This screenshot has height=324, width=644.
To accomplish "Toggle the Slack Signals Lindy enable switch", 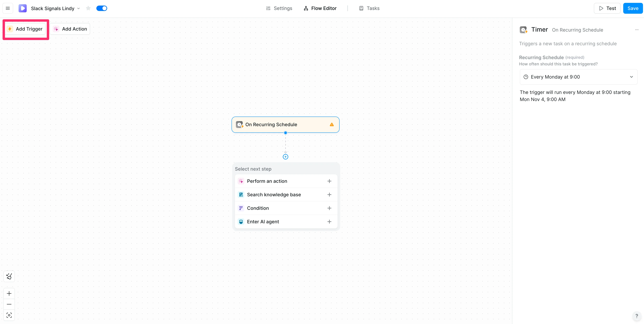I will click(102, 8).
